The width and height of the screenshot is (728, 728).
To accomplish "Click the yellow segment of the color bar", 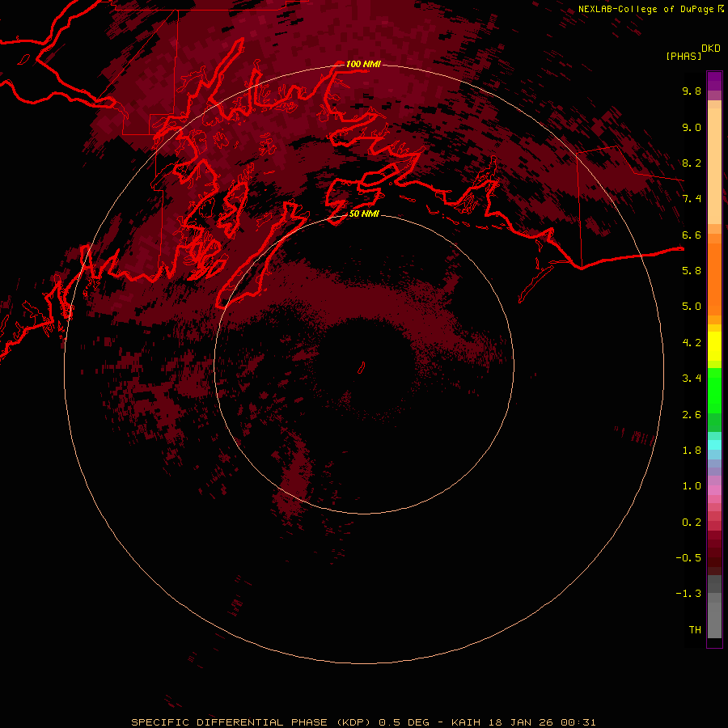I will click(x=714, y=346).
